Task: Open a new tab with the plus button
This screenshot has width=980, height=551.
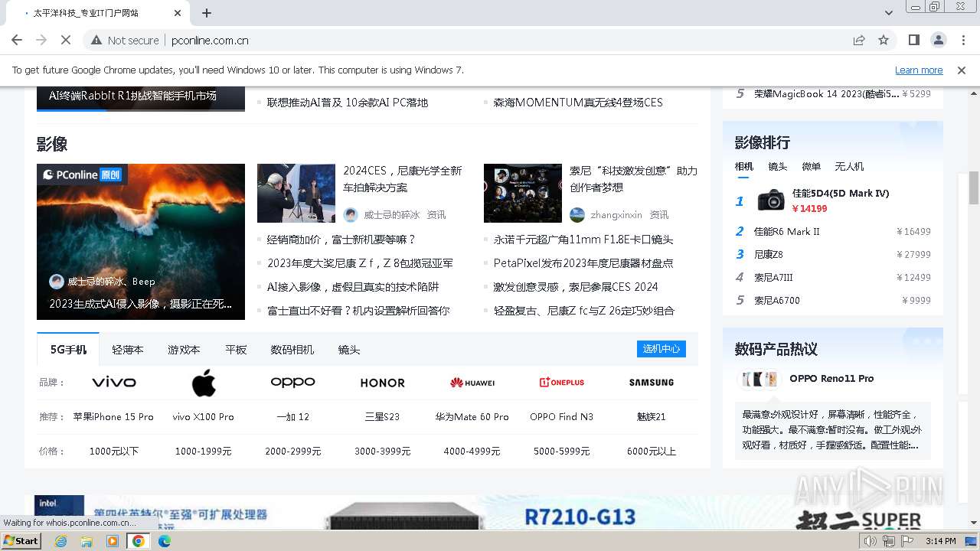Action: coord(207,13)
